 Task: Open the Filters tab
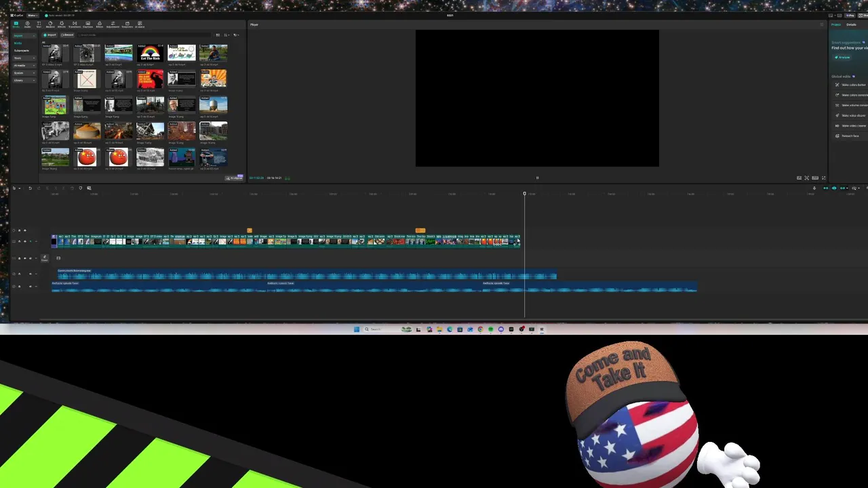[x=100, y=24]
